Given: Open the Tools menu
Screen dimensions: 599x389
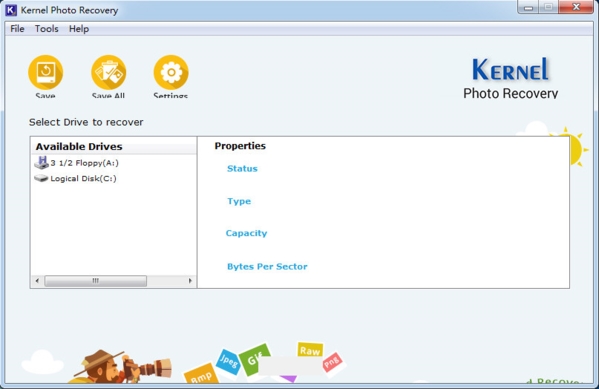Looking at the screenshot, I should (47, 29).
